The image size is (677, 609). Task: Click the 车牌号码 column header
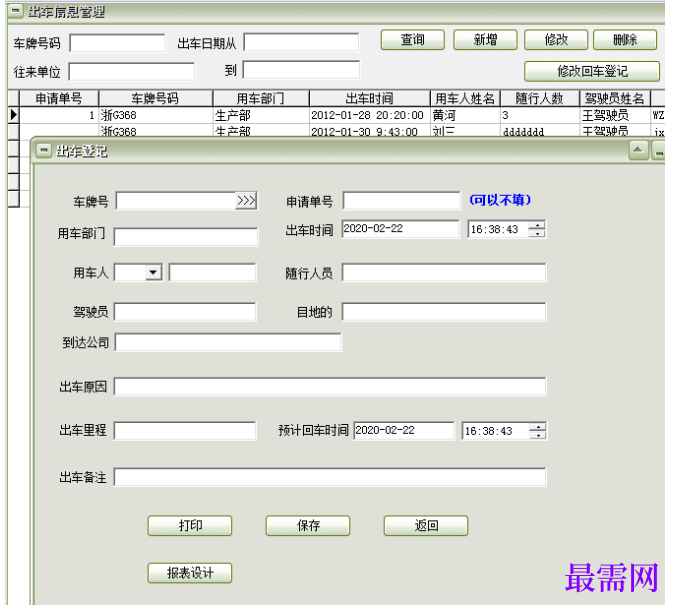(155, 98)
